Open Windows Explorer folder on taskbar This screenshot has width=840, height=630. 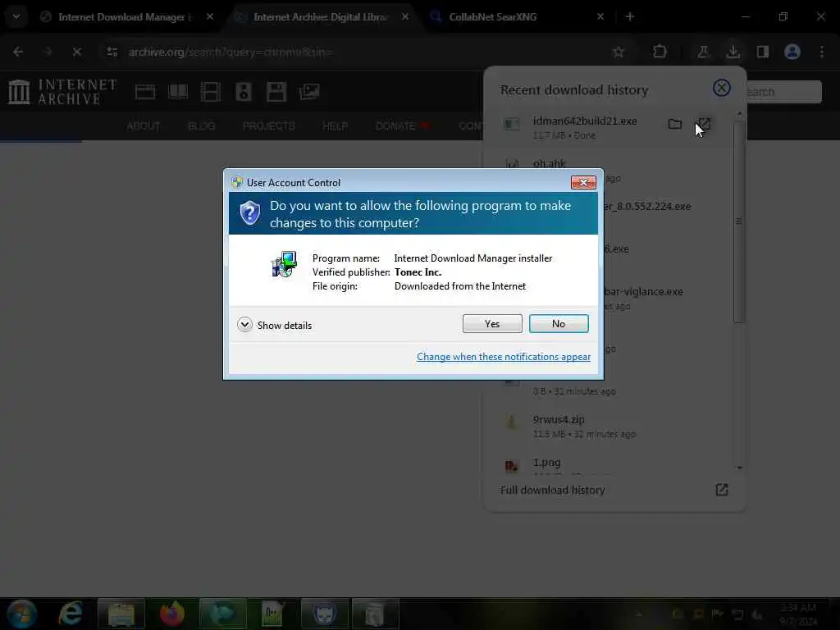pos(121,614)
